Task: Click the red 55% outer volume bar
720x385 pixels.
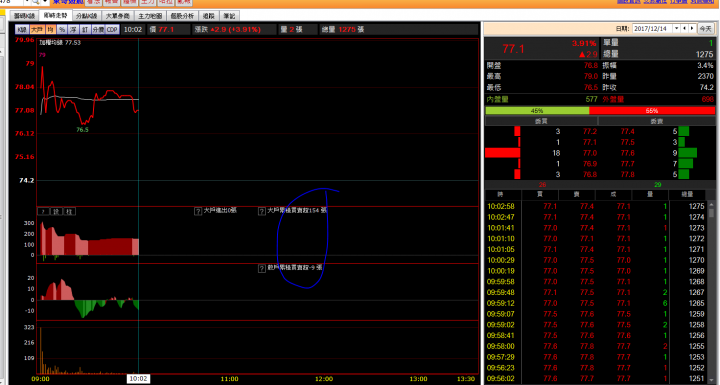Action: 652,111
